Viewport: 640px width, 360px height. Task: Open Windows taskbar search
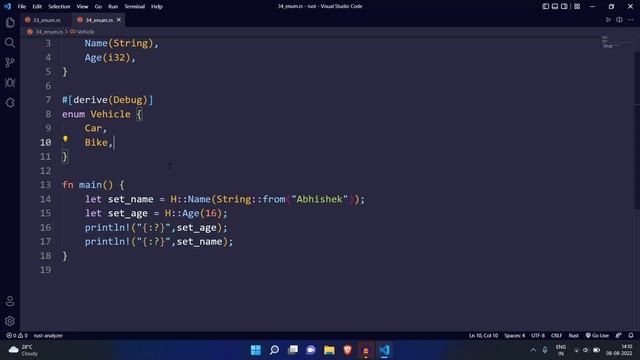coord(274,350)
